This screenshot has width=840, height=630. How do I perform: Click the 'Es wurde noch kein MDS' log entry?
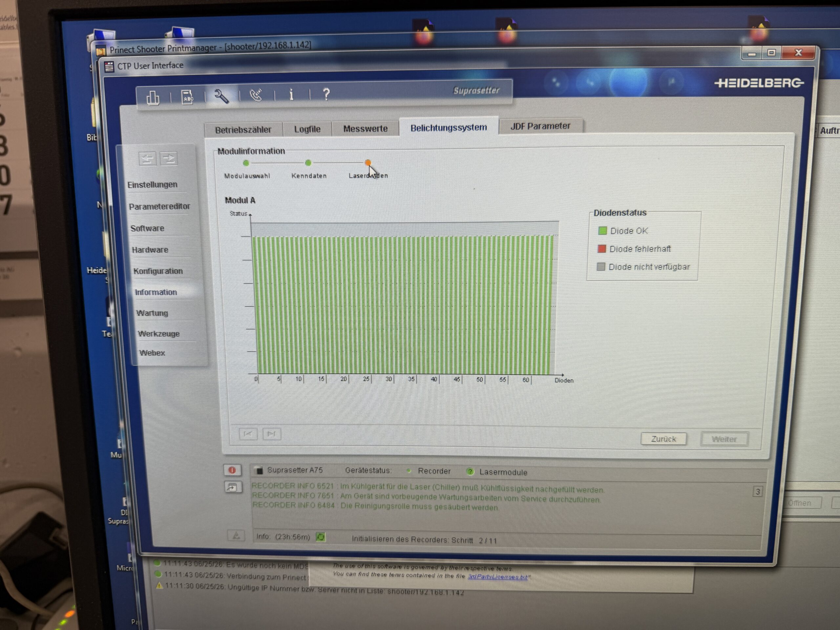tap(236, 565)
